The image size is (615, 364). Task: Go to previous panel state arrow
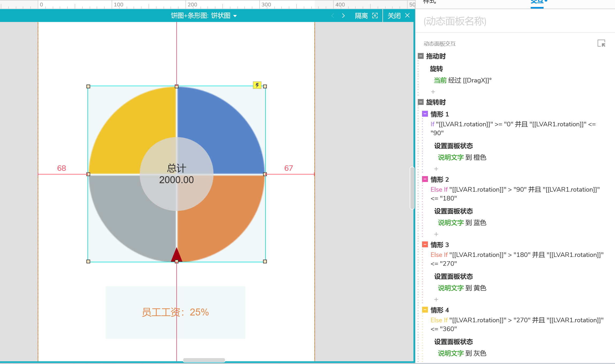pyautogui.click(x=333, y=16)
